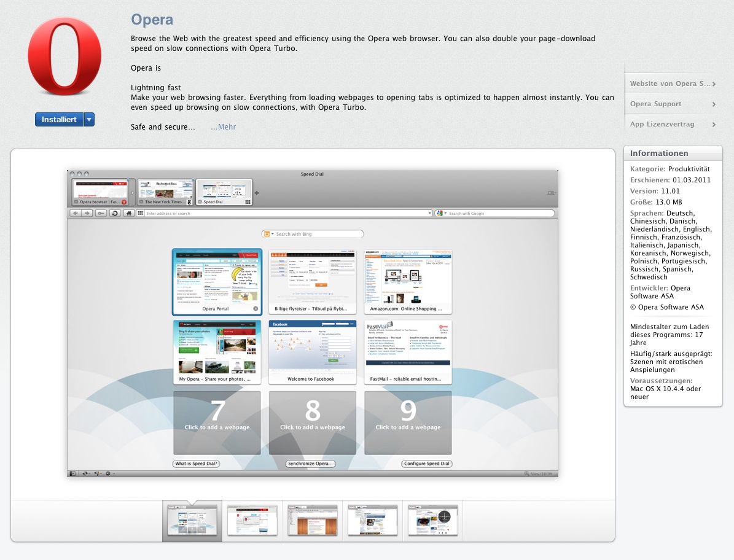Screen dimensions: 734x560
Task: Click the Configure Speed Dial button
Action: [x=427, y=464]
